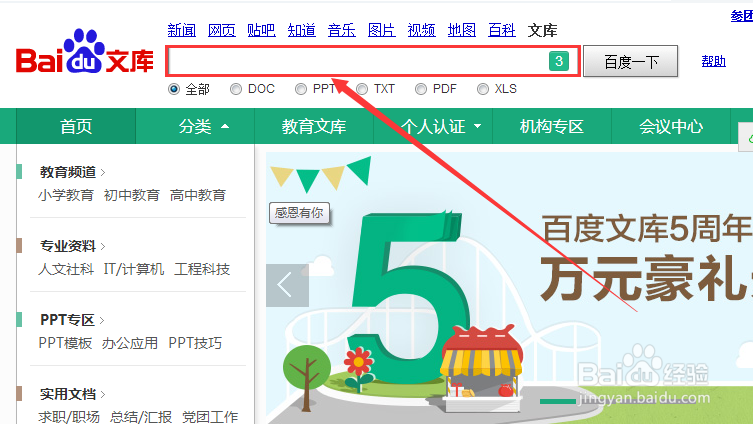Open 初中教育 category link
The width and height of the screenshot is (753, 424).
(x=132, y=195)
